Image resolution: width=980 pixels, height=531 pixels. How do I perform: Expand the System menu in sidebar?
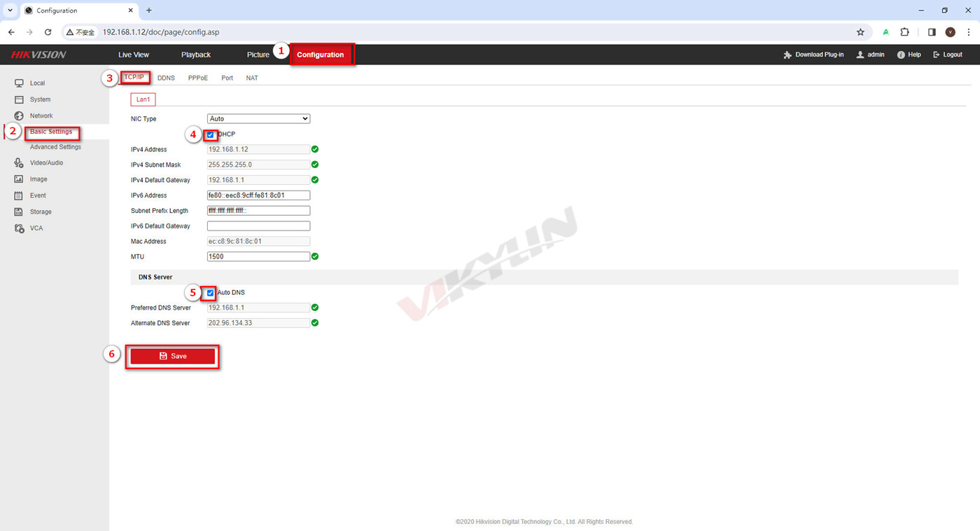click(40, 99)
